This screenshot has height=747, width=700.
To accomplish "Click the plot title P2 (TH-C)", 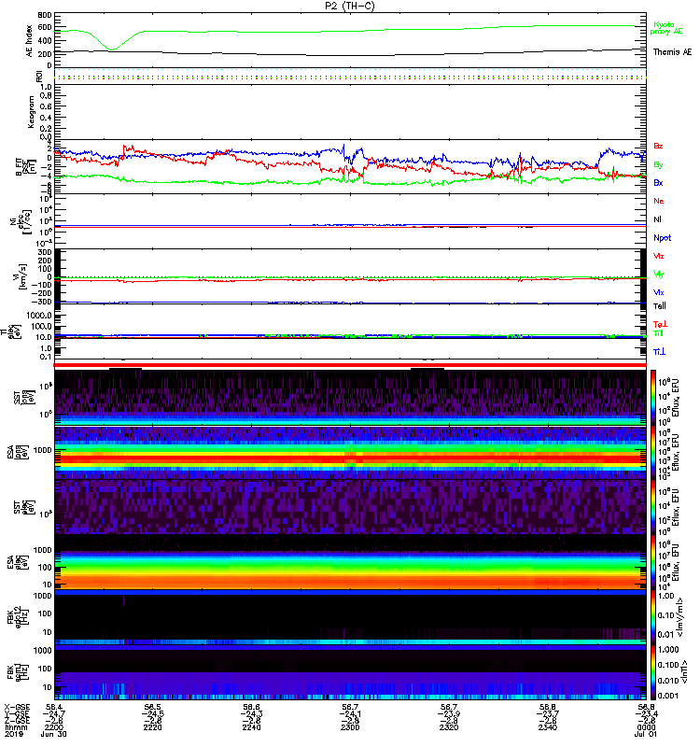I will (x=350, y=5).
